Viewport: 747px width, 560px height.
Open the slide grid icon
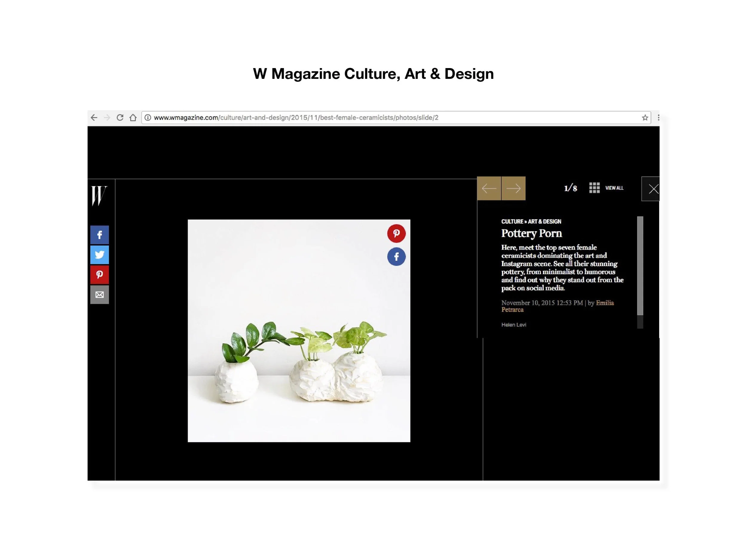coord(594,188)
